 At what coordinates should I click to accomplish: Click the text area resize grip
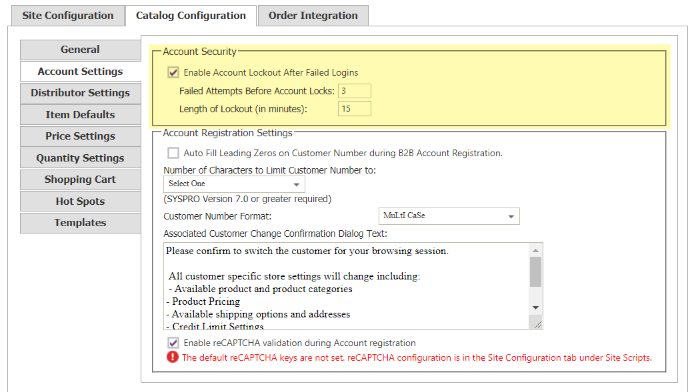(537, 324)
